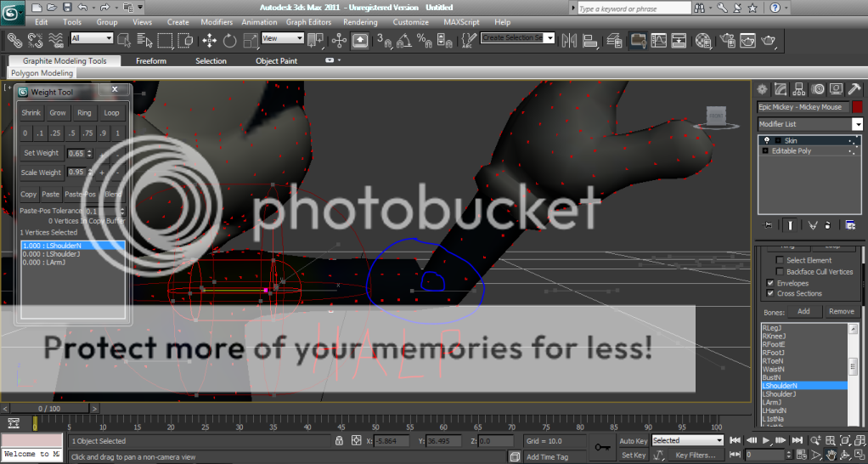Viewport: 868px width, 464px height.
Task: Open the Curve Editor
Action: tap(659, 41)
